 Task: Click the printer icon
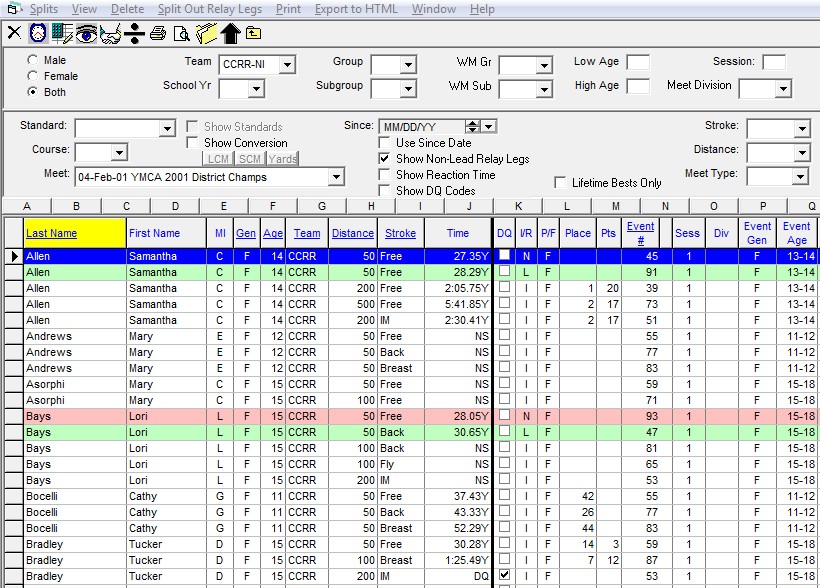[x=158, y=33]
